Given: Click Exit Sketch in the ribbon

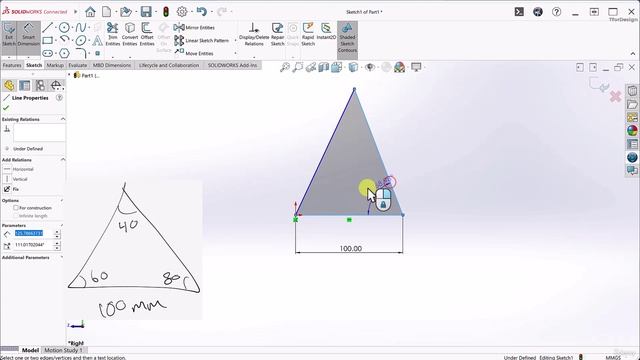Looking at the screenshot, I should pos(9,35).
